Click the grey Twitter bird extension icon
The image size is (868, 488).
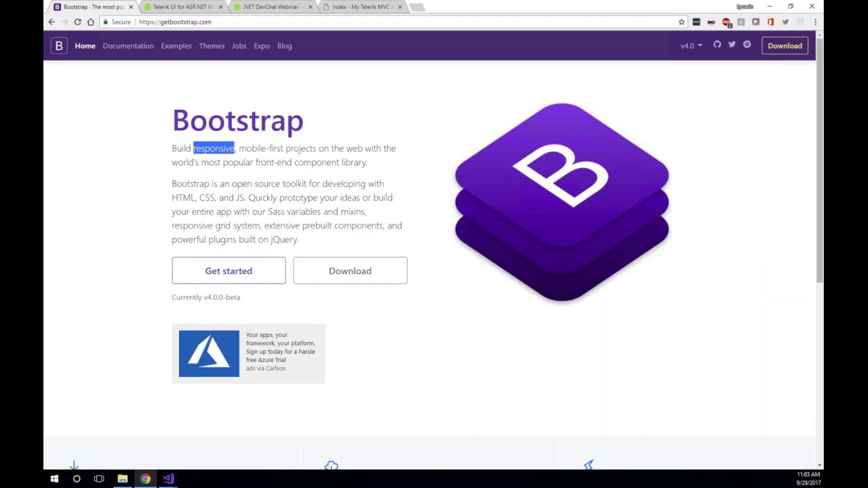[x=785, y=22]
